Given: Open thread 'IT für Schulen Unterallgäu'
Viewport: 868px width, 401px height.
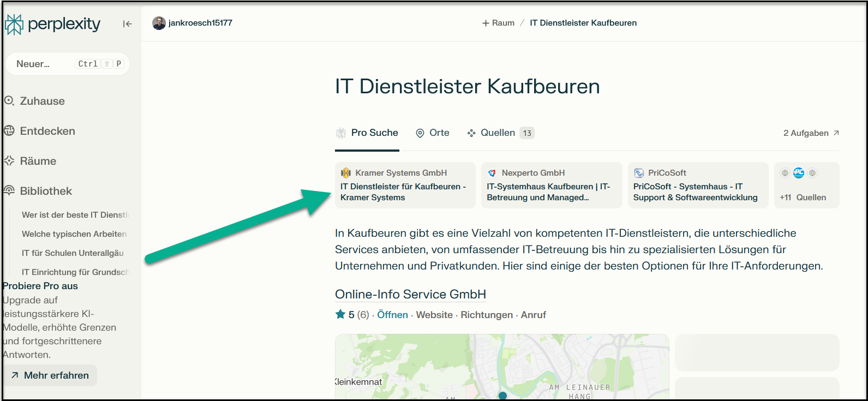Looking at the screenshot, I should click(x=73, y=253).
